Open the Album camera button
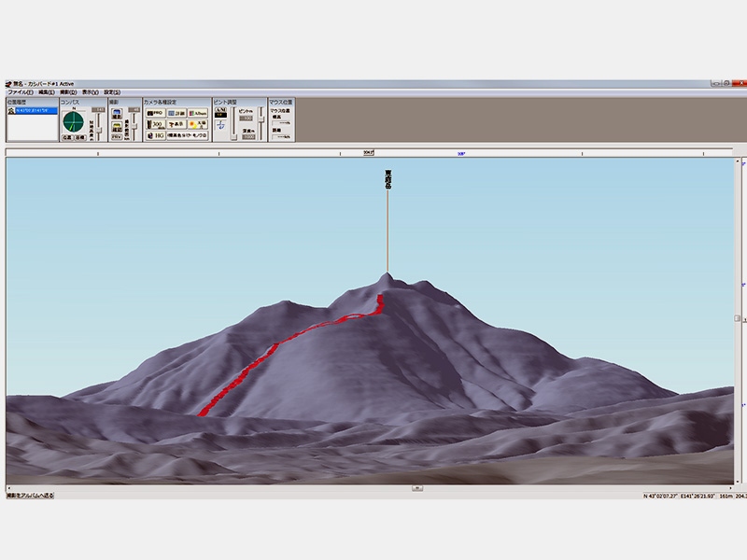The width and height of the screenshot is (747, 560). 198,112
